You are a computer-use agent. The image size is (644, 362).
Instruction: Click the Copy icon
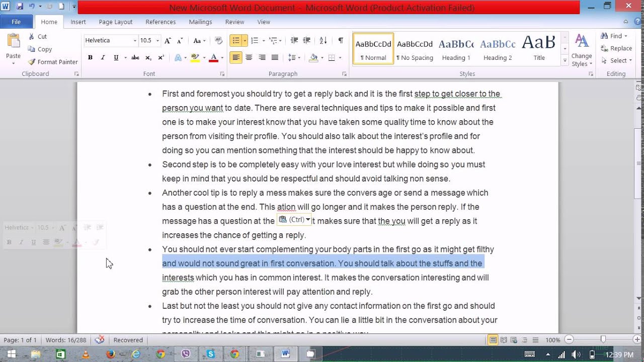pos(31,49)
